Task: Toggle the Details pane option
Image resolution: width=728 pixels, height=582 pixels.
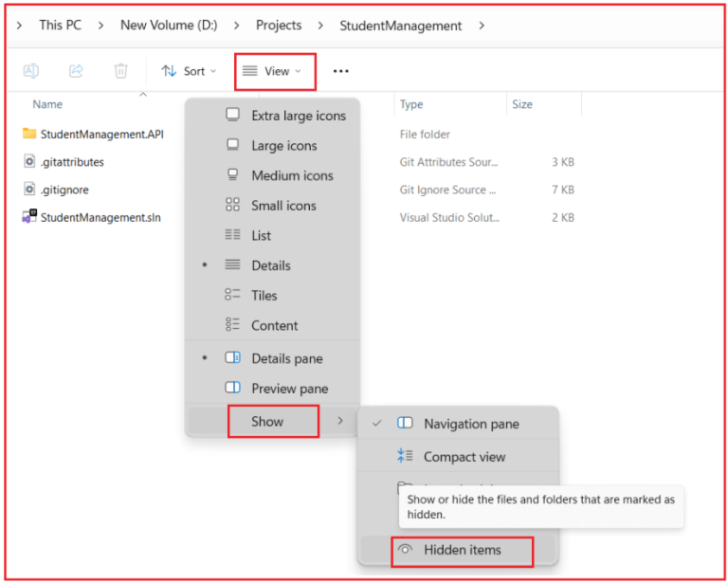Action: click(273, 358)
